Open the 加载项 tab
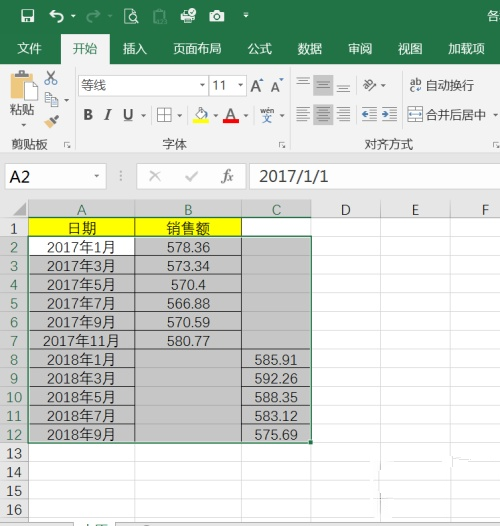 pyautogui.click(x=466, y=49)
